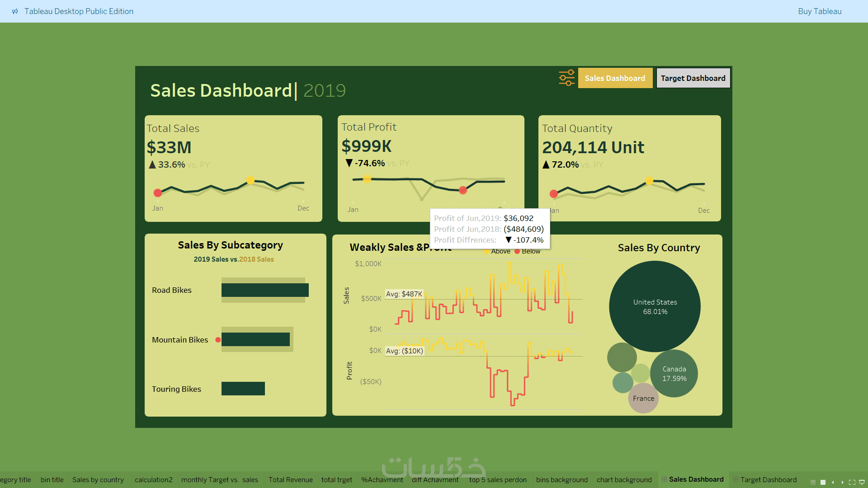The image size is (868, 488).
Task: Open the filter settings sliders icon
Action: [x=566, y=78]
